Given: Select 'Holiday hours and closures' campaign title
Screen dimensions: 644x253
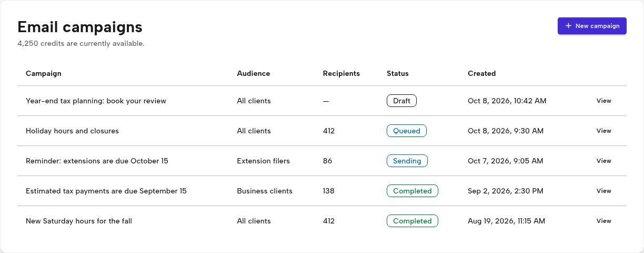Looking at the screenshot, I should tap(72, 131).
